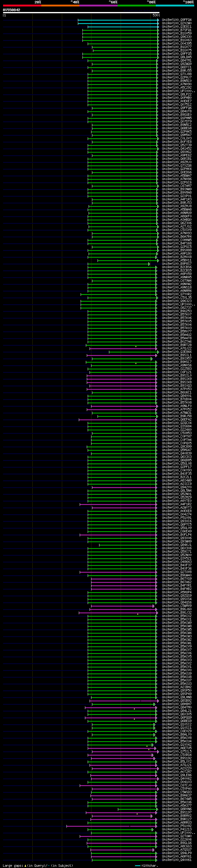Screen dimensions: 197x868
Task: Select the UniRef100_Q8LP22 label
Action: 176,94
